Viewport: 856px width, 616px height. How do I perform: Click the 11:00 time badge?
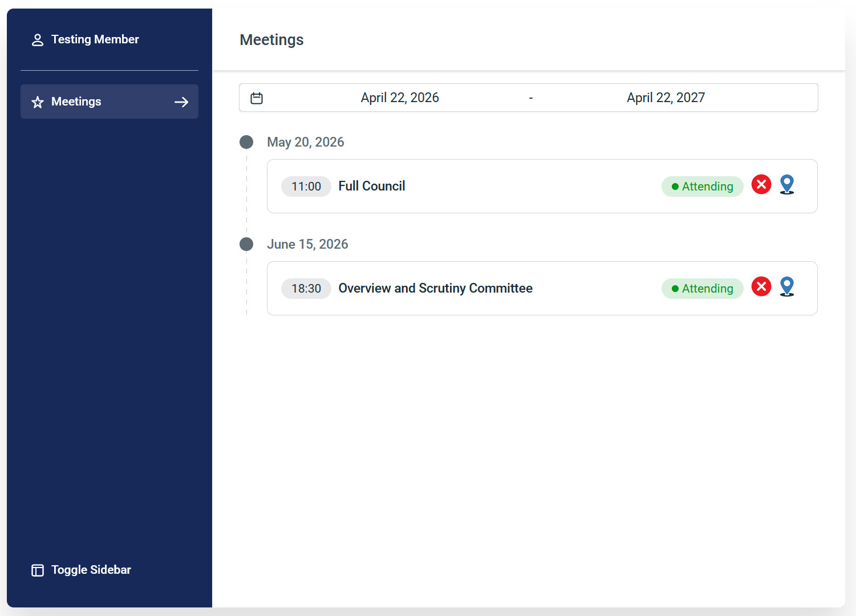point(306,187)
